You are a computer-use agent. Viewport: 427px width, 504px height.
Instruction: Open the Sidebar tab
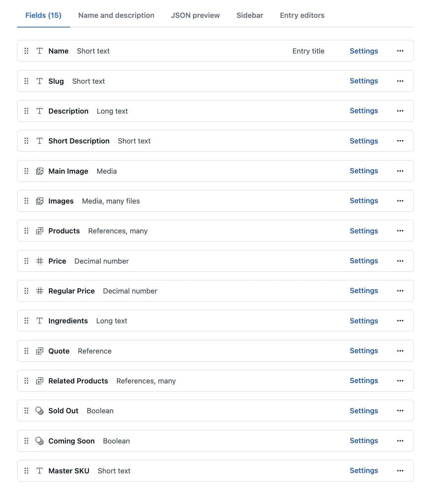(x=250, y=16)
